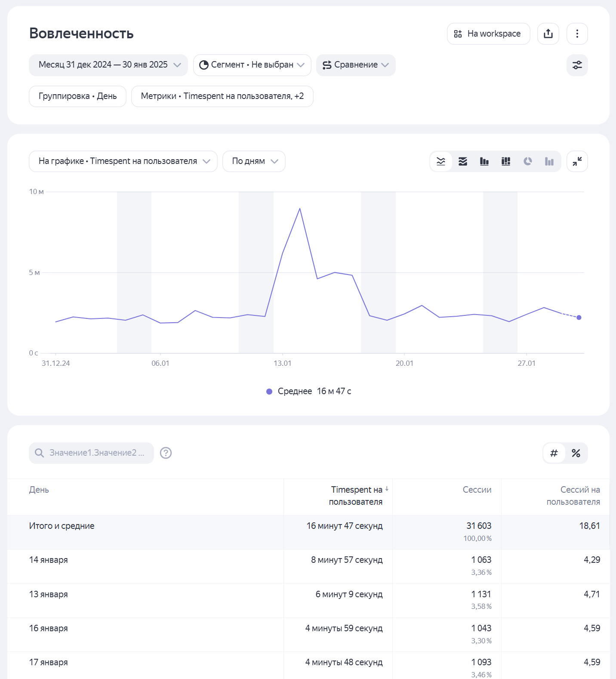Viewport: 616px width, 679px height.
Task: Select the stacked bar chart icon
Action: point(506,161)
